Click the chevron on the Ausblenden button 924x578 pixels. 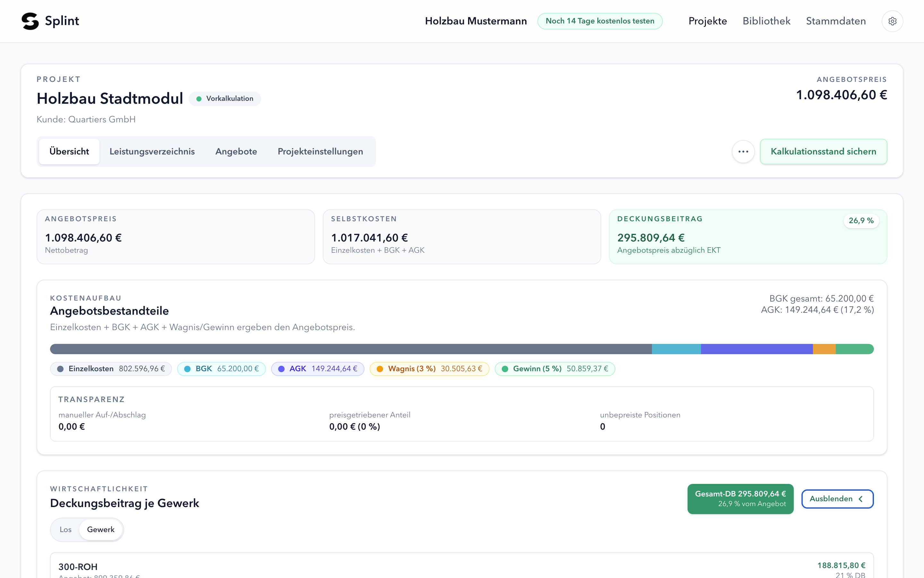860,499
